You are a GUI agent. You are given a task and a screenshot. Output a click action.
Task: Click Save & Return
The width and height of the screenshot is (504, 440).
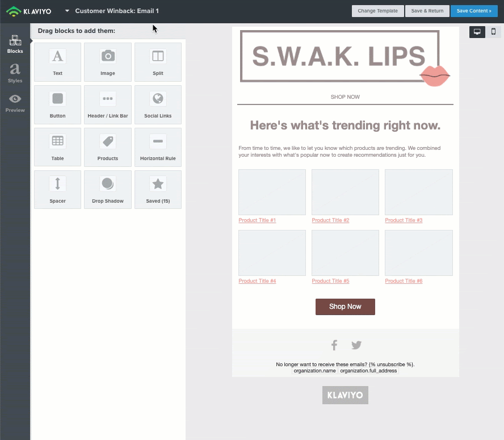pos(427,11)
